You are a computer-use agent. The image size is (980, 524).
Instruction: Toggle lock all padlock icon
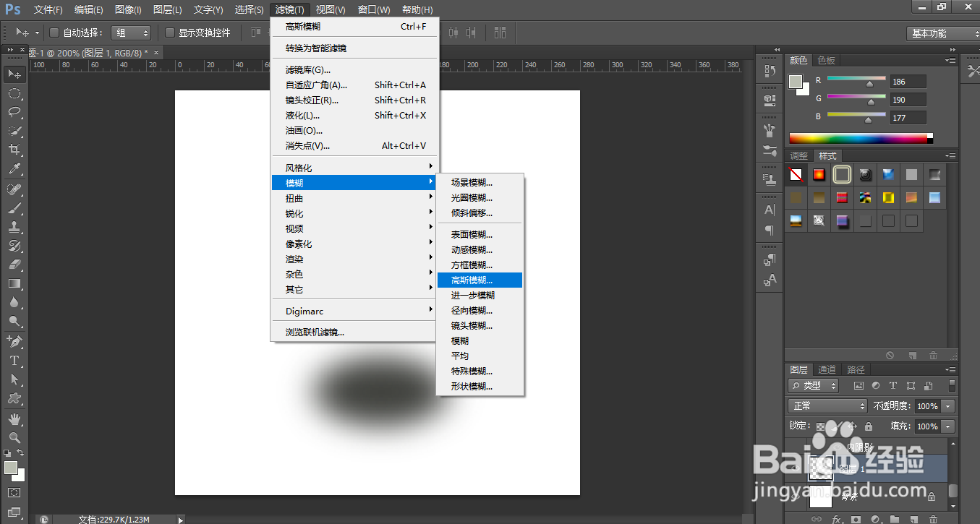[869, 426]
